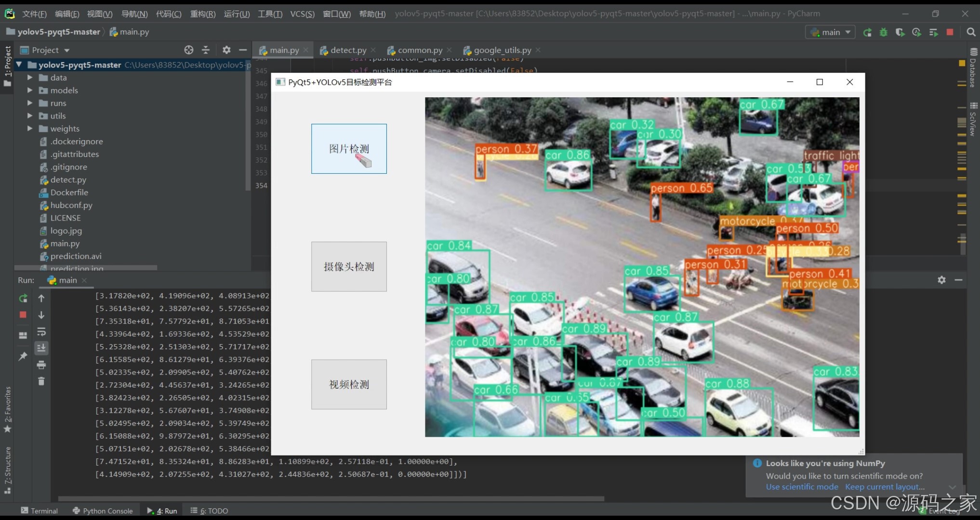
Task: Click the green Run icon in the top toolbar
Action: coord(867,32)
